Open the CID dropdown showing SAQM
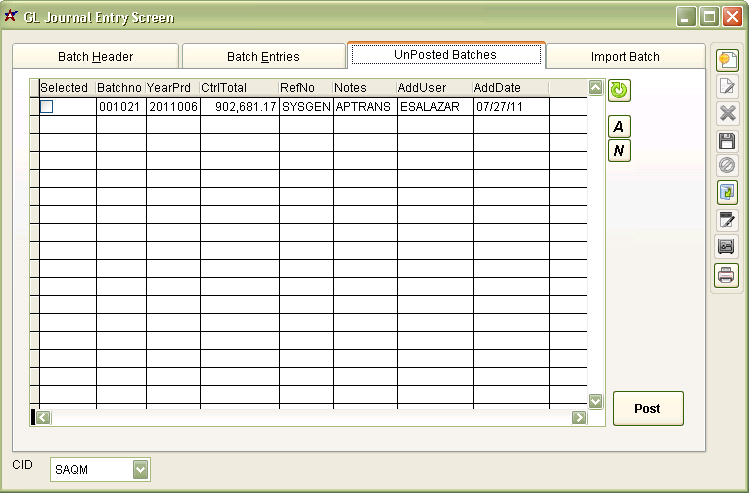 140,469
